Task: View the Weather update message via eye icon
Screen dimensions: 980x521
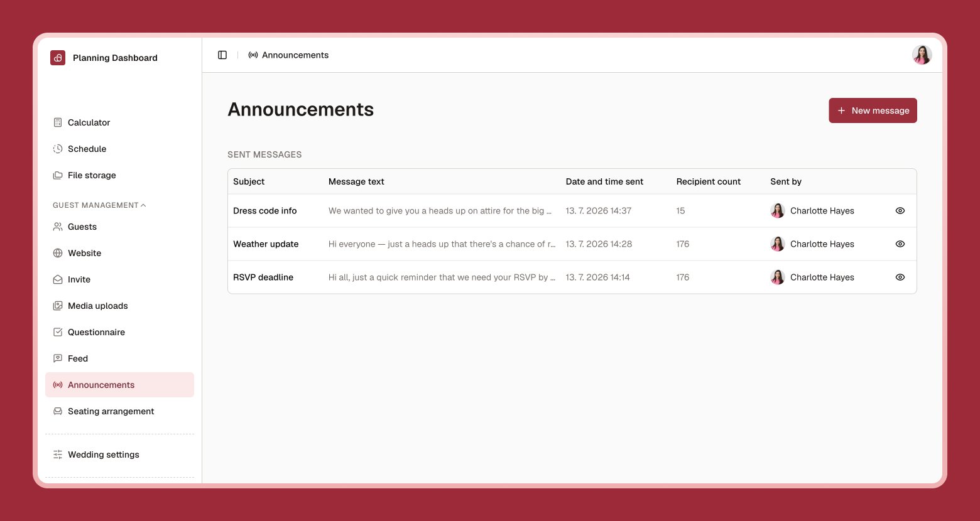Action: [900, 244]
